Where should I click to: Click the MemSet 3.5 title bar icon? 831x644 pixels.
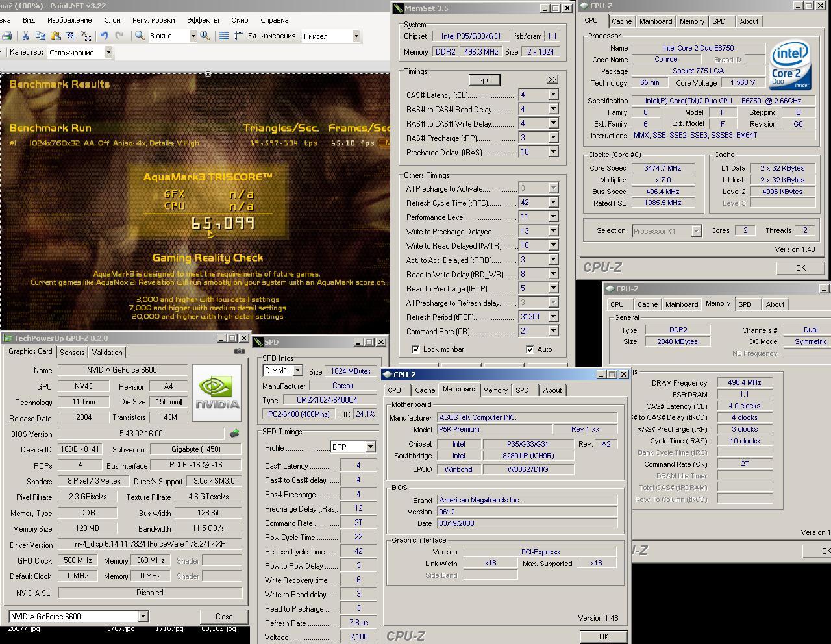point(399,8)
